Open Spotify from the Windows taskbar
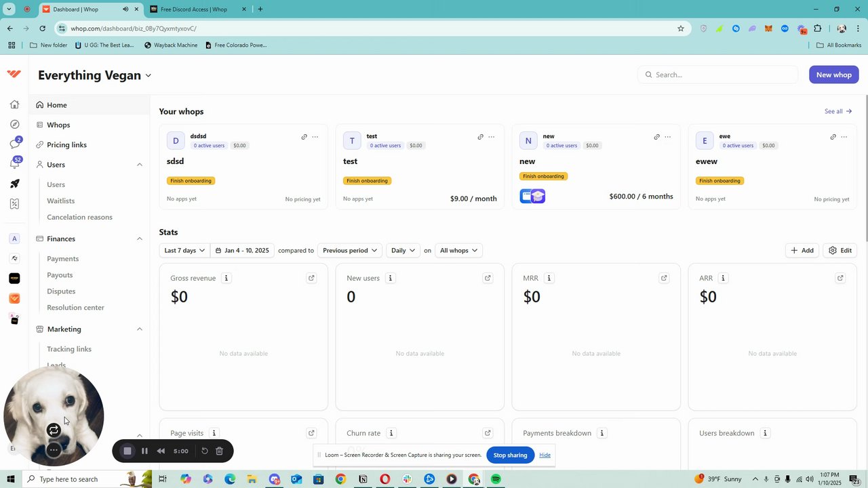The width and height of the screenshot is (868, 488). tap(496, 479)
